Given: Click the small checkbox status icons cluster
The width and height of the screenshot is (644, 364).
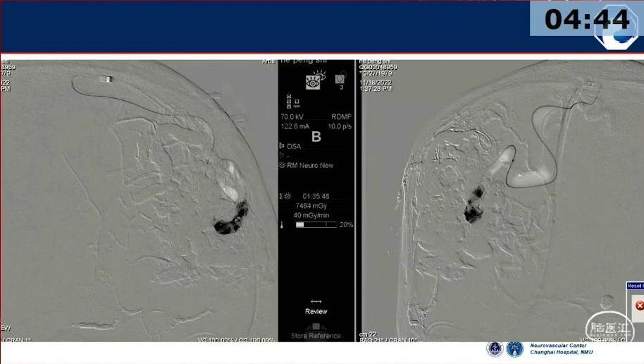Looking at the screenshot, I should point(293,101).
